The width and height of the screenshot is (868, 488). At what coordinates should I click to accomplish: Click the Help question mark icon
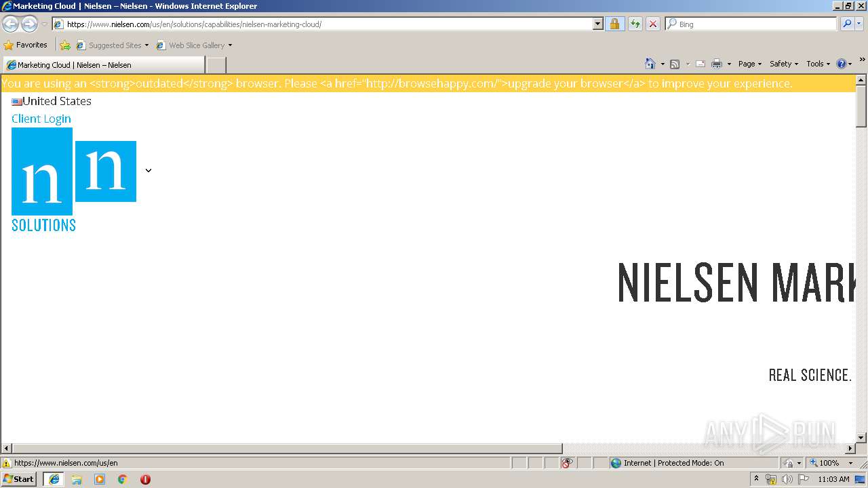[842, 64]
